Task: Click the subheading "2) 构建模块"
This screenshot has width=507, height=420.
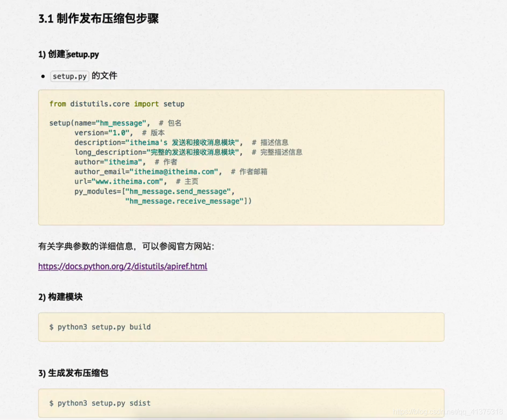Action: tap(60, 297)
